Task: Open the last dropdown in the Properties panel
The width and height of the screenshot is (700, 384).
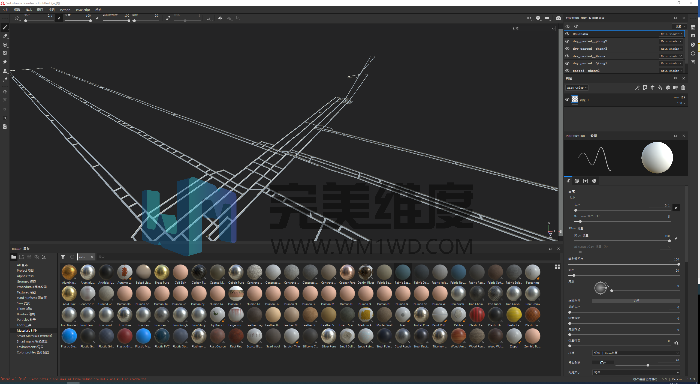Action: (636, 372)
